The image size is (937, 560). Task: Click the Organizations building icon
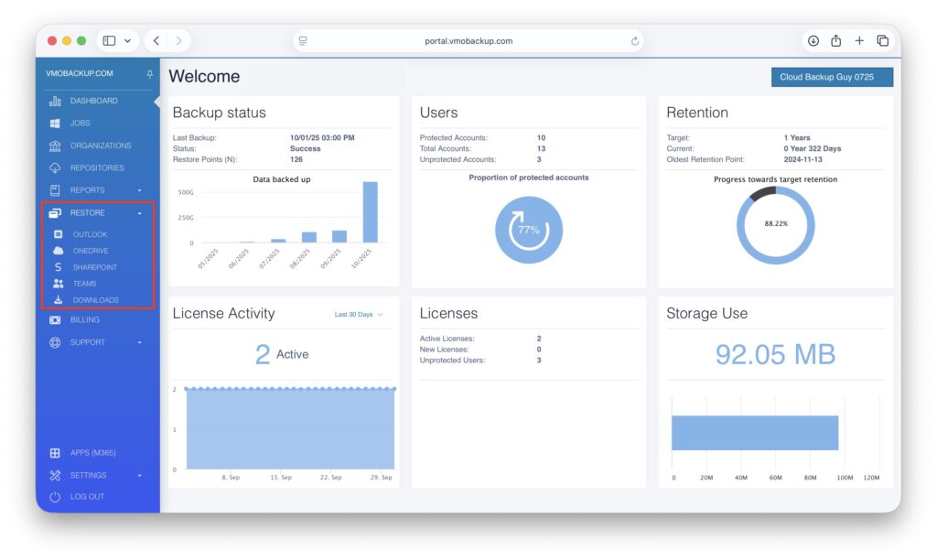click(x=55, y=145)
